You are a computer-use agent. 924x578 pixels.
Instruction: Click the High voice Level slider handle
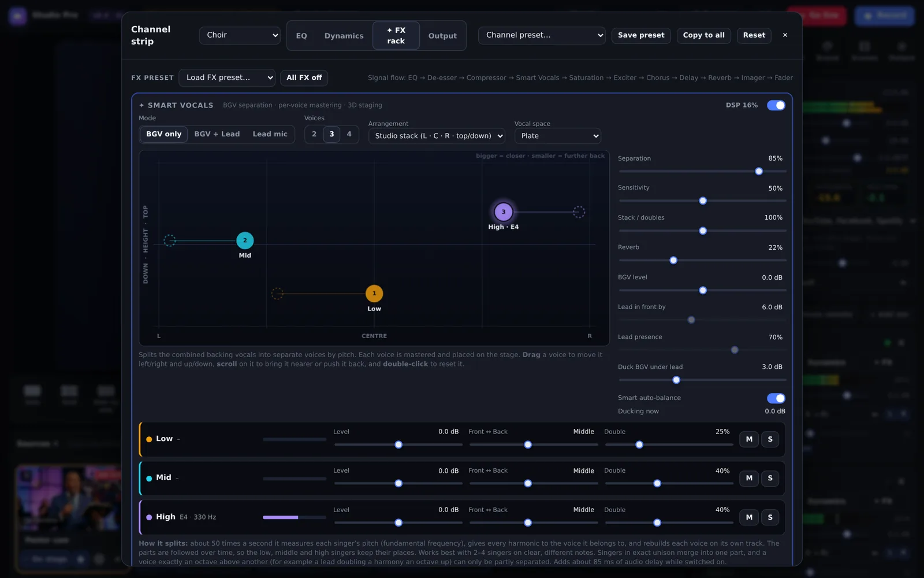(398, 523)
